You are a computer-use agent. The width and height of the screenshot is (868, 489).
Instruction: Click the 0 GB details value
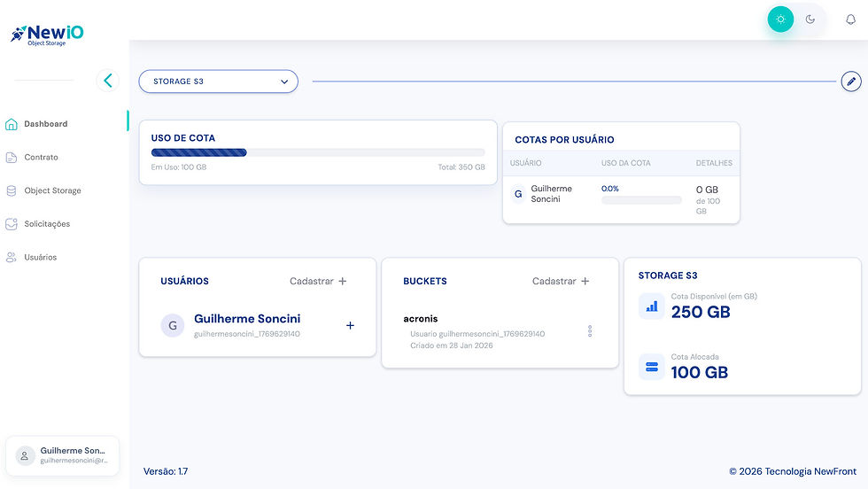707,190
